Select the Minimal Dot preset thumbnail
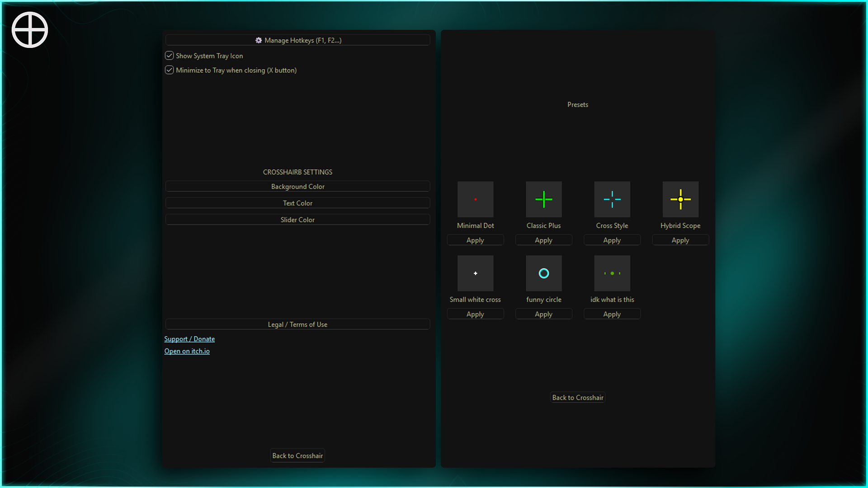This screenshot has width=868, height=488. (x=475, y=199)
